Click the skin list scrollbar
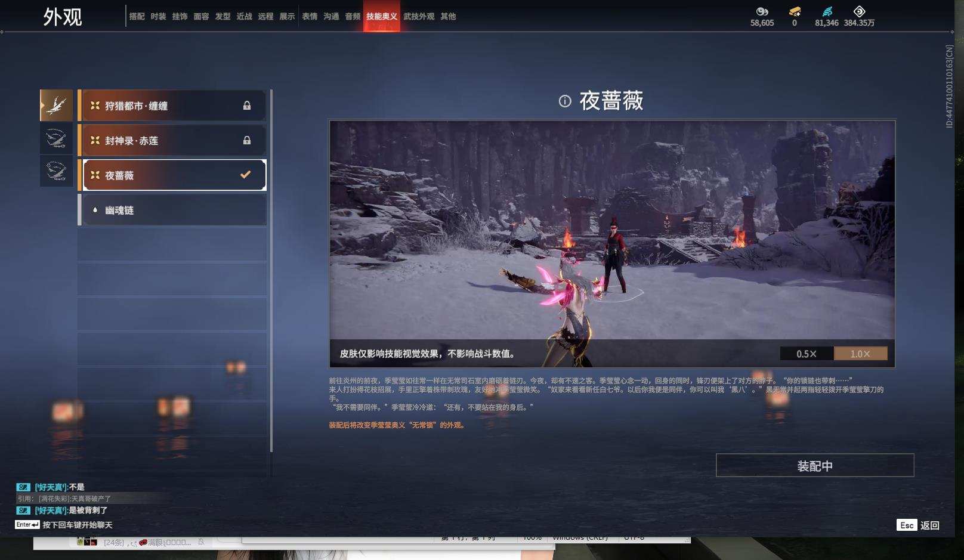The width and height of the screenshot is (964, 560). (x=271, y=271)
